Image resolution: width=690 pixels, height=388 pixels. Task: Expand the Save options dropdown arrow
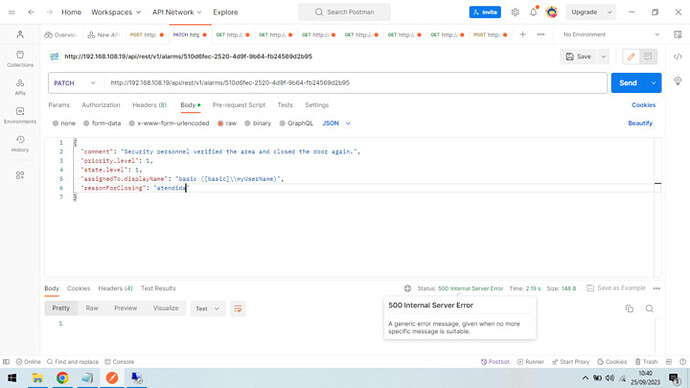pyautogui.click(x=603, y=56)
